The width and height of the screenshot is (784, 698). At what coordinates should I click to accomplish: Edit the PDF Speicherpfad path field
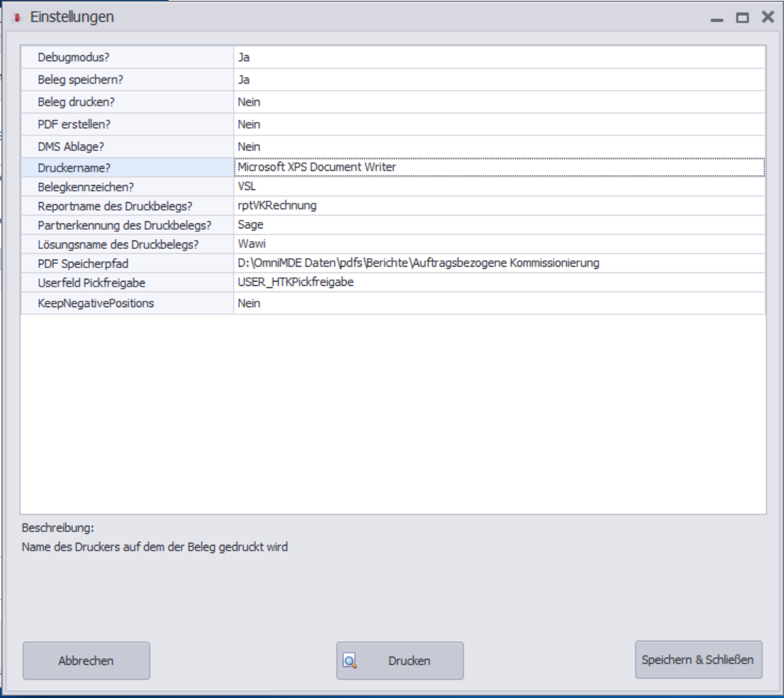[x=499, y=263]
